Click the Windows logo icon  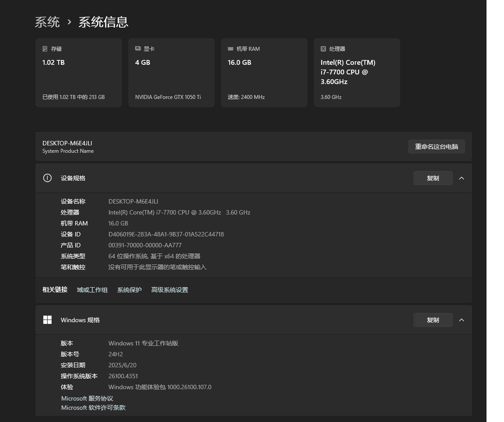47,320
